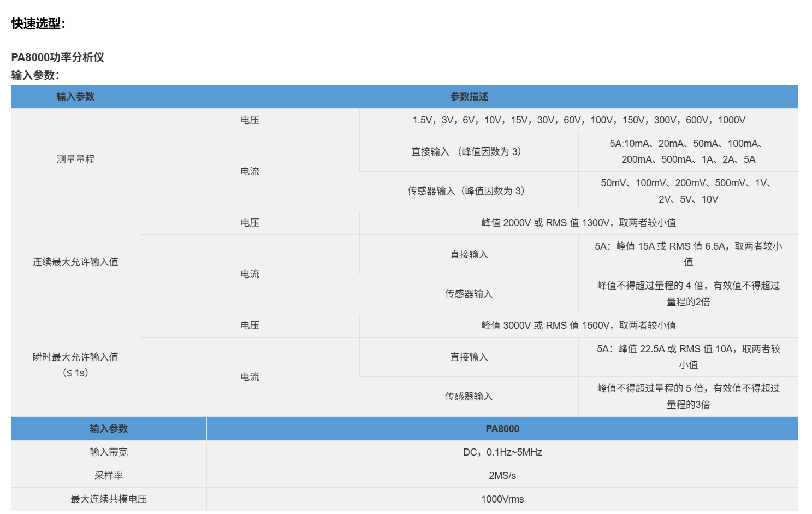Click the '最大连续共模电压' row label

coord(109,499)
